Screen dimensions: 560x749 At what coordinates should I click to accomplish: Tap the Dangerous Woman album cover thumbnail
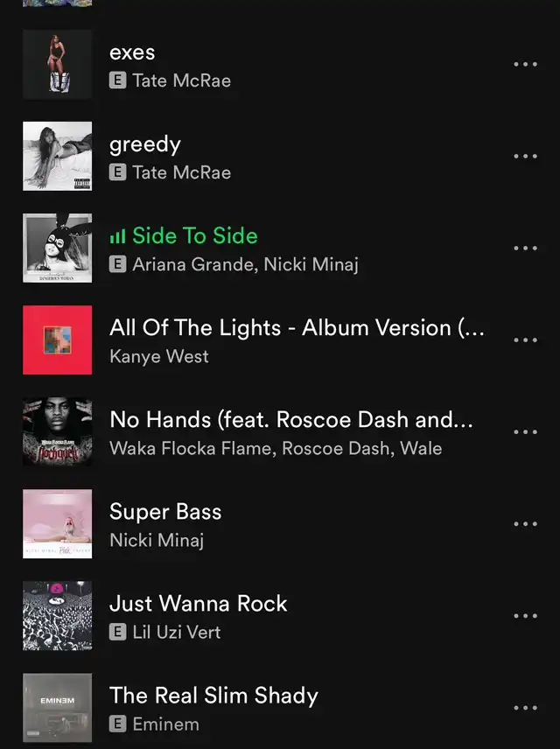pyautogui.click(x=58, y=248)
